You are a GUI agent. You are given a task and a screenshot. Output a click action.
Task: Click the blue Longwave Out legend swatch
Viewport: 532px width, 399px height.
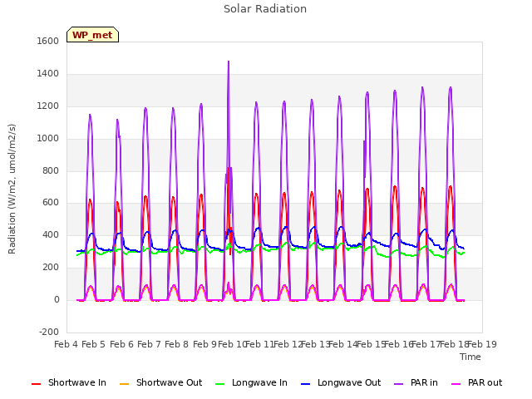click(x=305, y=384)
